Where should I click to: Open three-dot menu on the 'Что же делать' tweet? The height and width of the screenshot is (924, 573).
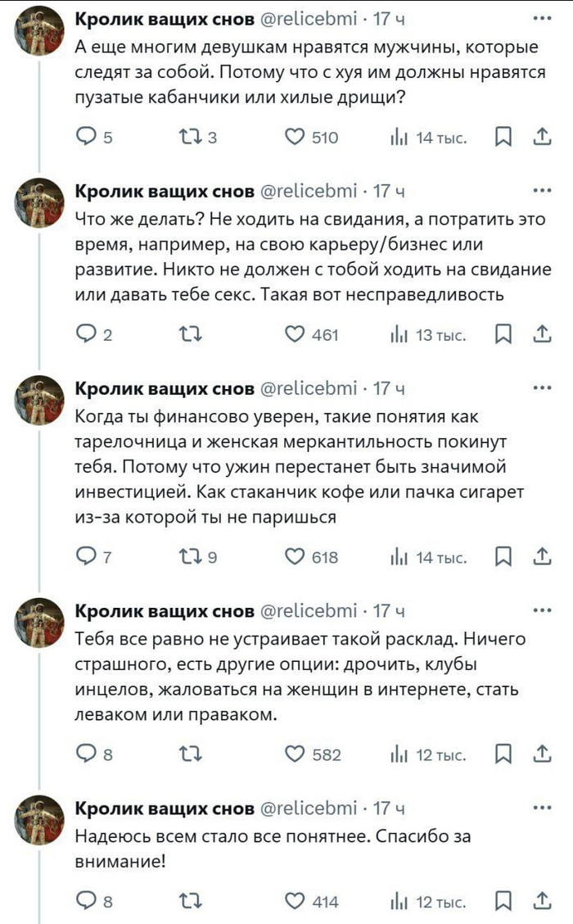pos(541,192)
